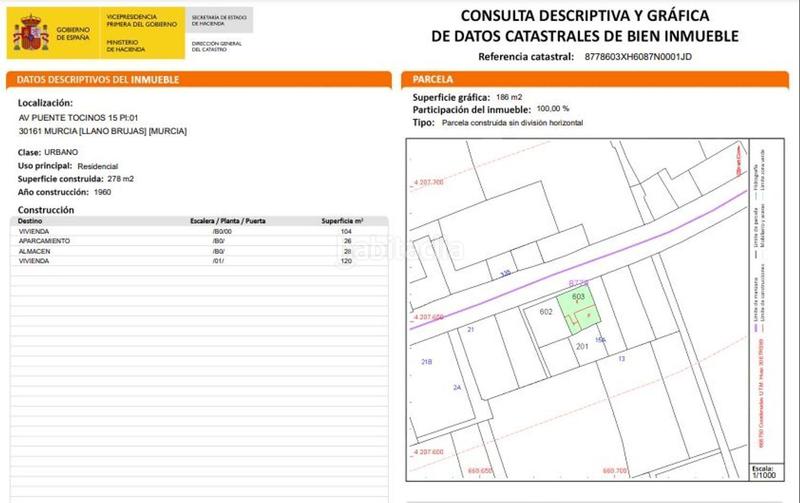This screenshot has height=503, width=800.
Task: Click the '/B0/00' cell
Action: (x=222, y=232)
